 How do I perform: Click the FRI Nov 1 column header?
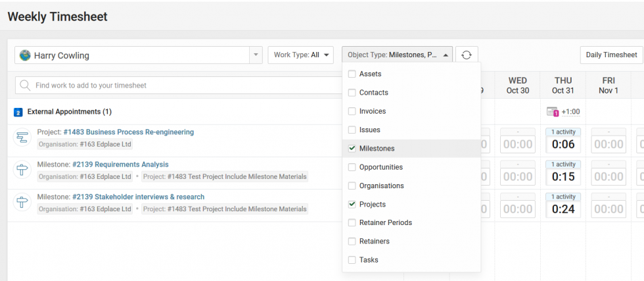click(609, 85)
